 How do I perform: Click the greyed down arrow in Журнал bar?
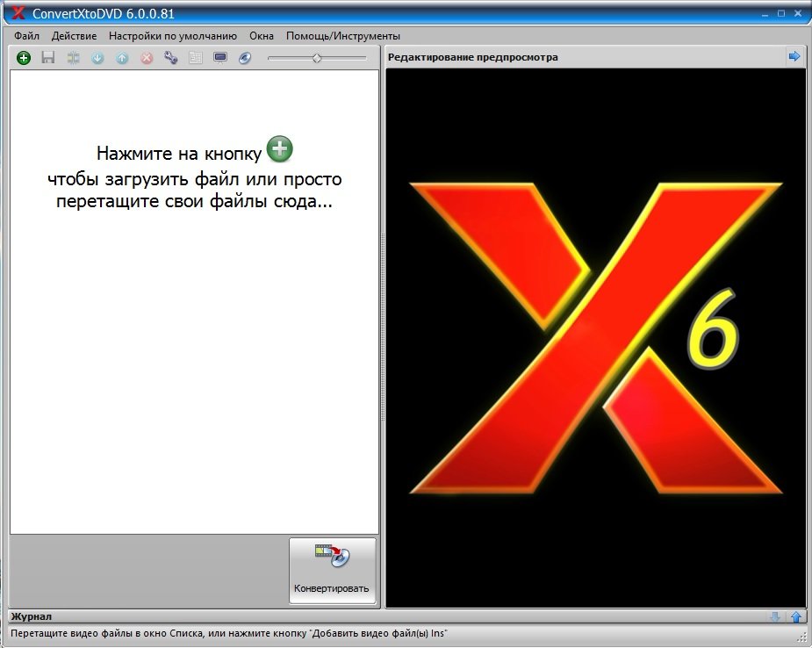pos(775,616)
